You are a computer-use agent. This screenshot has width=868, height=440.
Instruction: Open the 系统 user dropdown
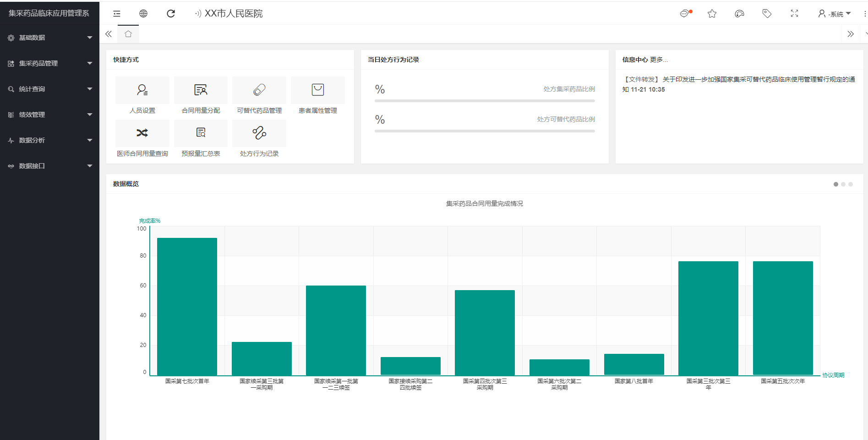[x=835, y=14]
